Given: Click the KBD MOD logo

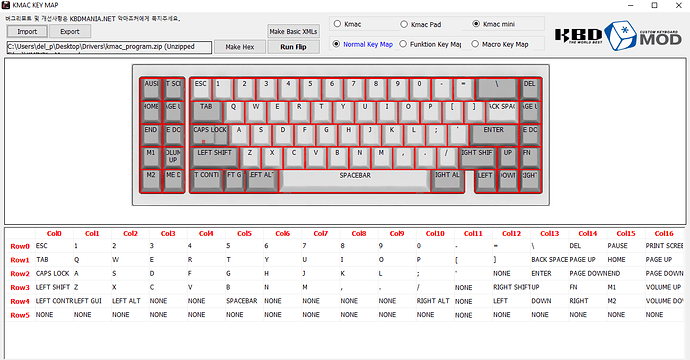Looking at the screenshot, I should pyautogui.click(x=618, y=35).
